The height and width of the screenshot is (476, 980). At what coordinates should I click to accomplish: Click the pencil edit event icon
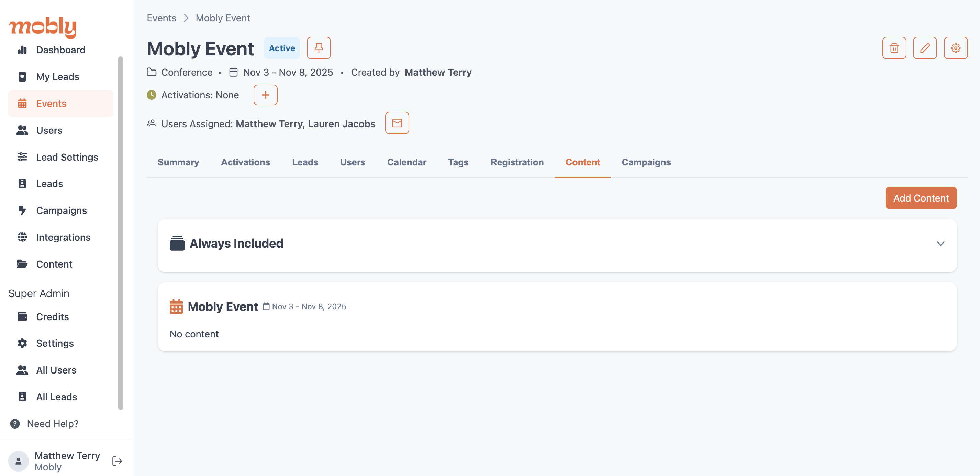pyautogui.click(x=924, y=48)
